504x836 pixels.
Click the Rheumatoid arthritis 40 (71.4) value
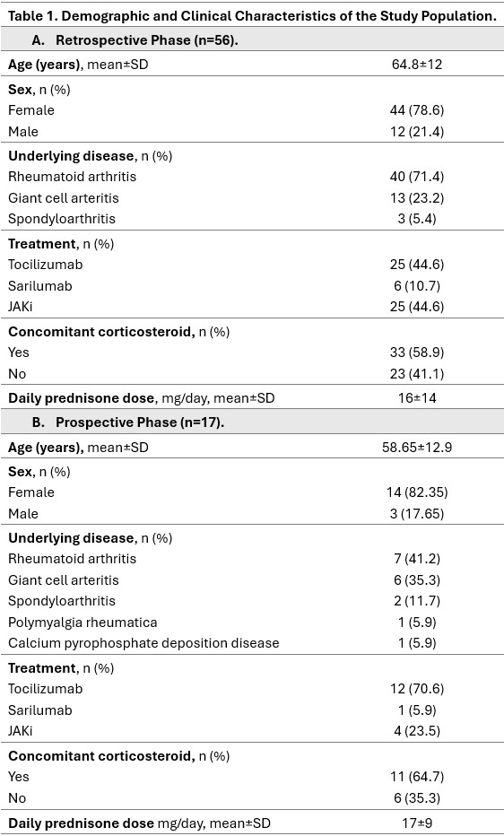coord(417,177)
